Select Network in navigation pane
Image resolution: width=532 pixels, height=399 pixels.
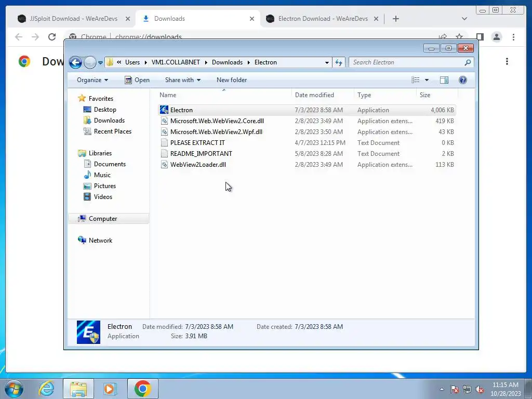click(100, 240)
